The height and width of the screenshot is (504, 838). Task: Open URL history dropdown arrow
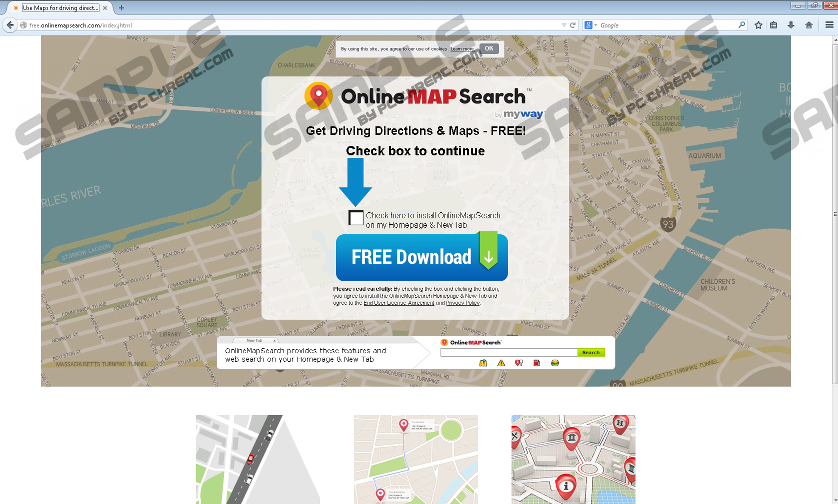pyautogui.click(x=564, y=25)
